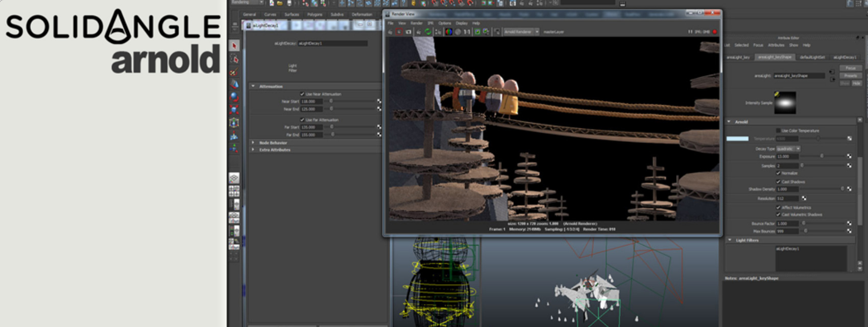Select the arrow Select tool
Screen dimensions: 868x327
[x=234, y=46]
